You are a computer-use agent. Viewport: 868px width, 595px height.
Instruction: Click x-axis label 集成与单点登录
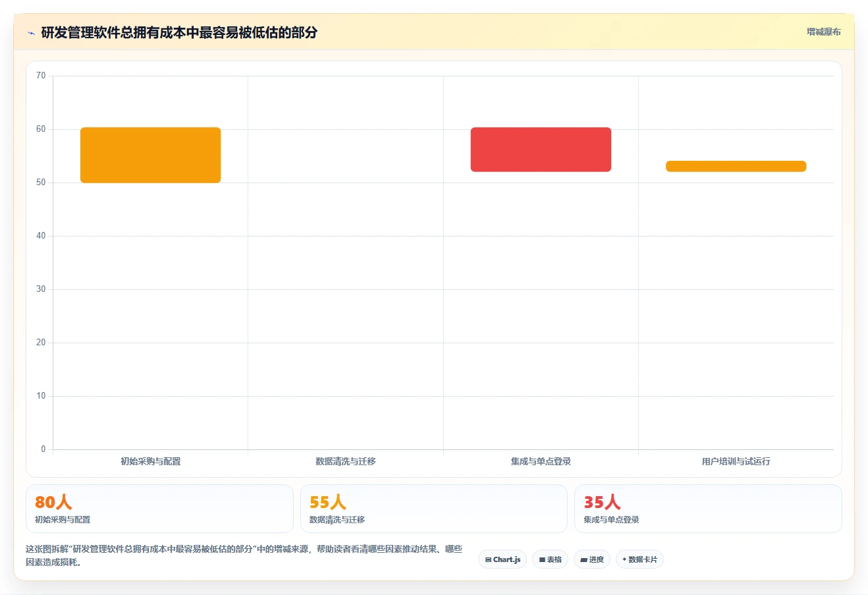pos(541,461)
